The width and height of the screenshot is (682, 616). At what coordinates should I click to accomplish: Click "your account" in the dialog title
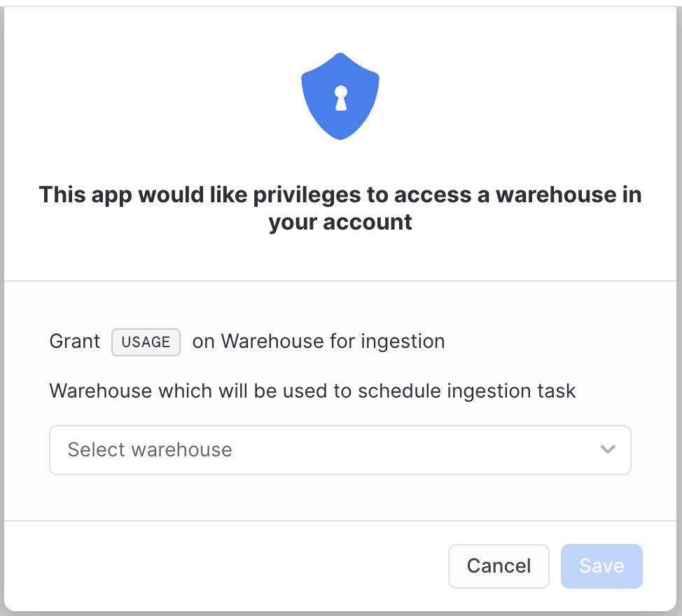pyautogui.click(x=340, y=223)
